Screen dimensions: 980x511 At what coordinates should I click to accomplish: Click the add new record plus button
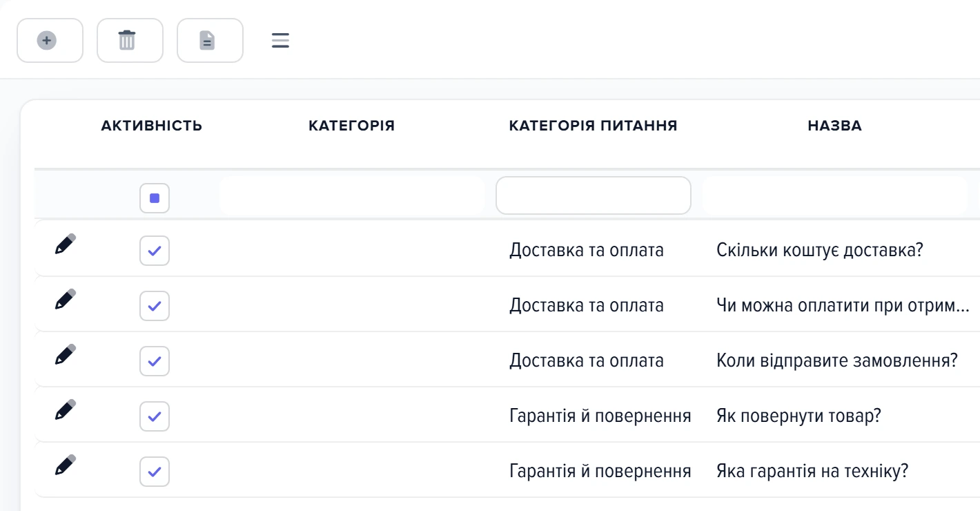click(50, 41)
